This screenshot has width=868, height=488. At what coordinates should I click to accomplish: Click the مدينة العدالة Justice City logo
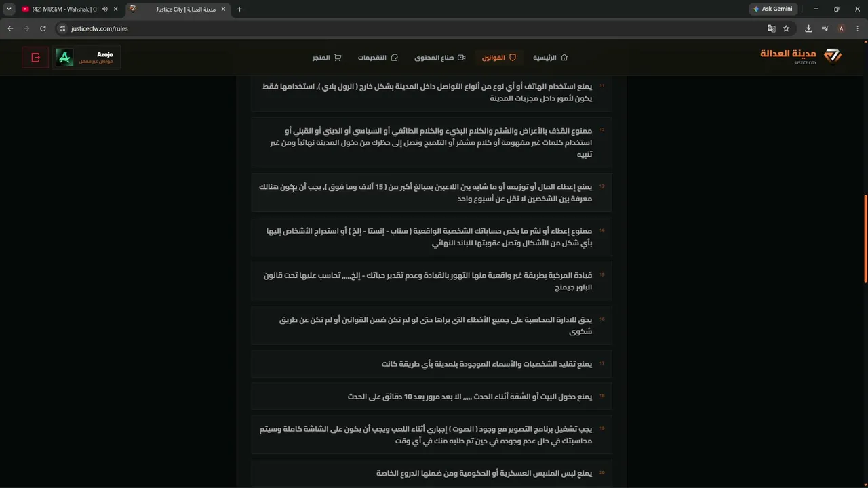801,56
